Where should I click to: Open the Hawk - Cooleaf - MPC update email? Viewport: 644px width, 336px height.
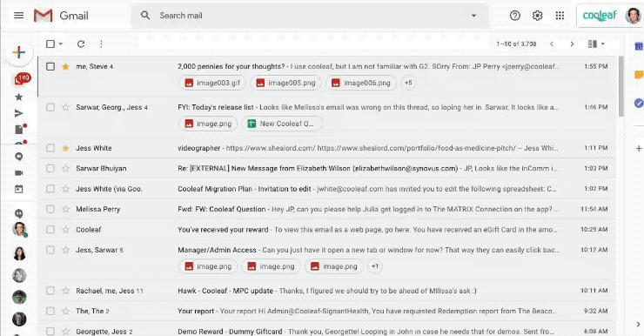coord(327,291)
